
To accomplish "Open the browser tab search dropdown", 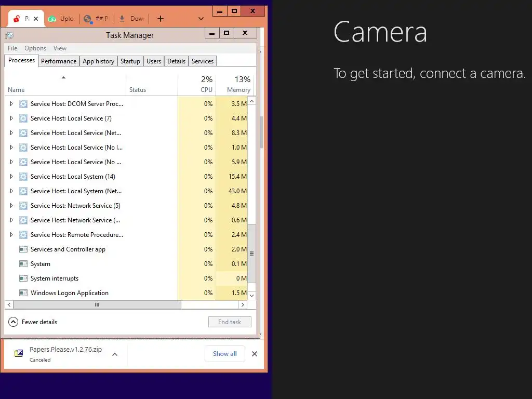I will (x=201, y=19).
